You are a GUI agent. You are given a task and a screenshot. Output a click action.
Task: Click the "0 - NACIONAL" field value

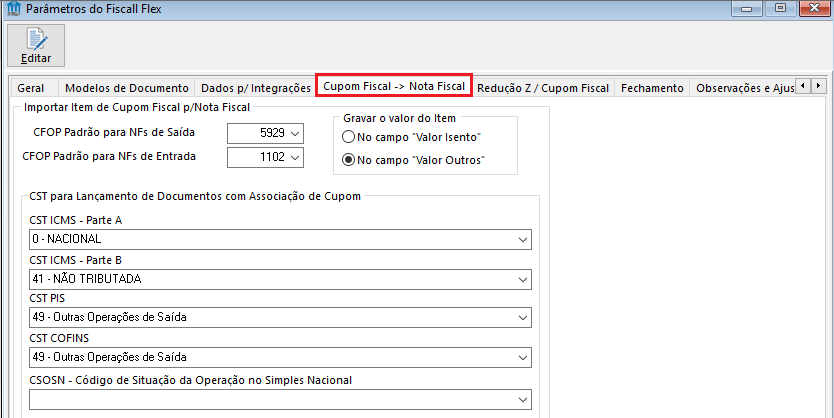[66, 239]
